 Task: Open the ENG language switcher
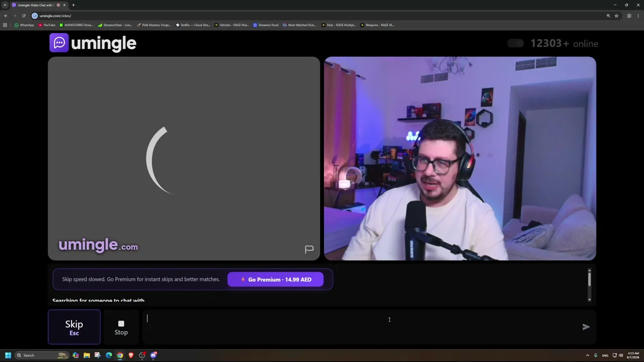tap(605, 355)
